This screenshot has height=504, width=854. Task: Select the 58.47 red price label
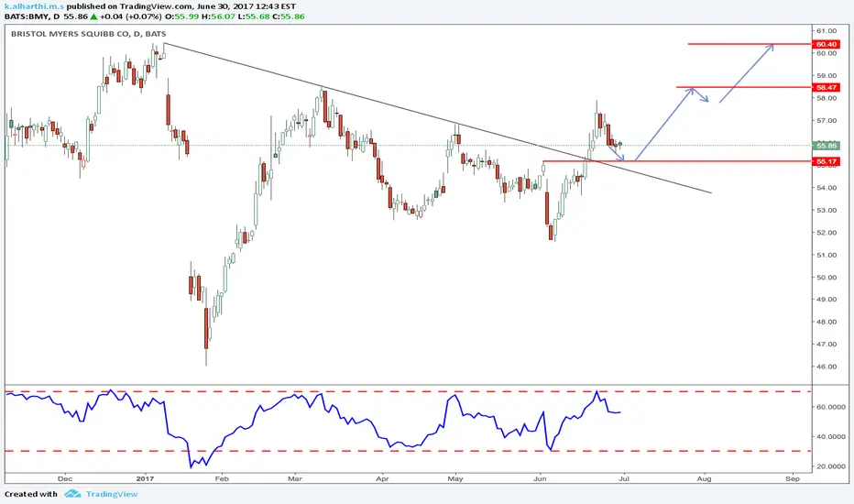[x=827, y=87]
